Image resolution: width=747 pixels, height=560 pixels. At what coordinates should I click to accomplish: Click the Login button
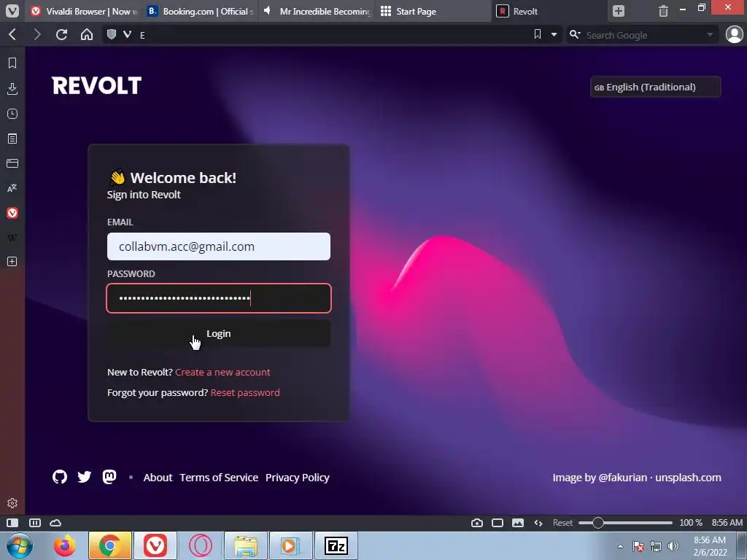(219, 333)
